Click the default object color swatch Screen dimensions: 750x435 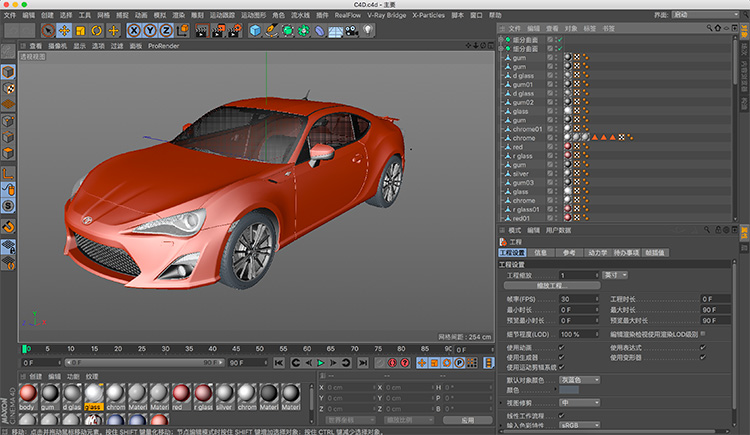pos(569,390)
